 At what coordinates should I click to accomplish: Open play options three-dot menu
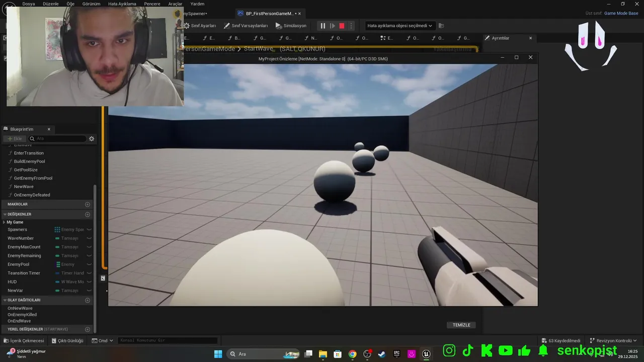(x=351, y=26)
